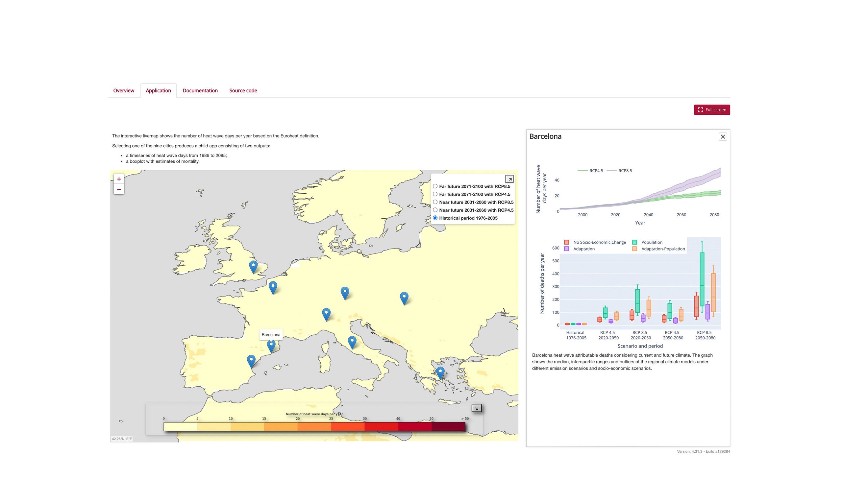The height and width of the screenshot is (504, 842).
Task: Switch to the Overview tab
Action: coord(124,91)
